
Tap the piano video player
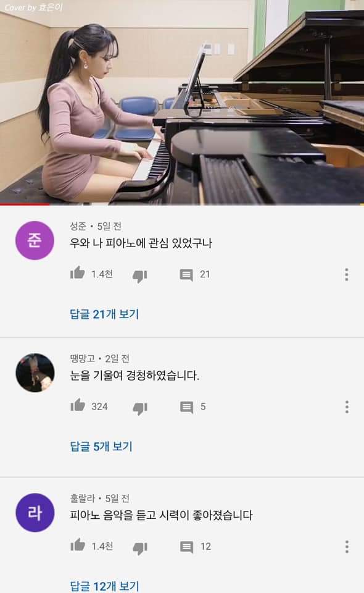[x=182, y=102]
